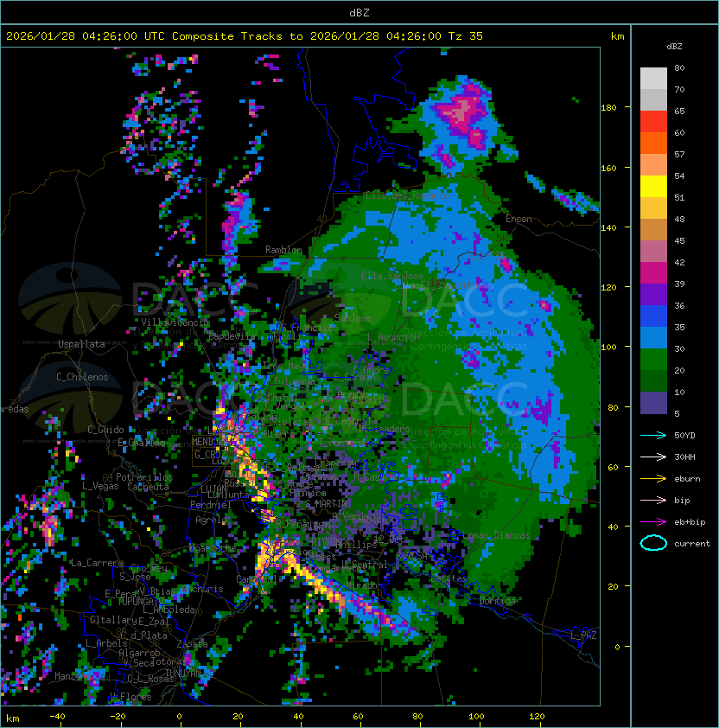This screenshot has height=728, width=719.
Task: Click the Encon label on the map
Action: [x=519, y=220]
